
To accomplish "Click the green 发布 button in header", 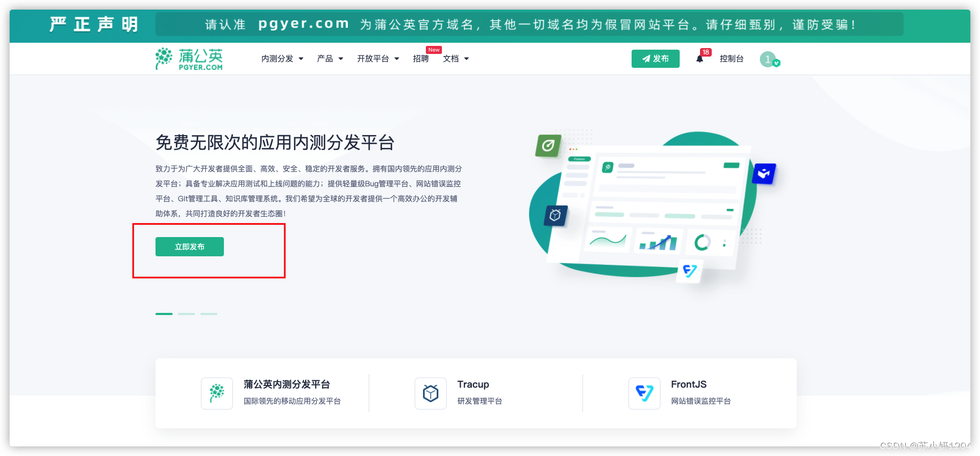I will [656, 59].
